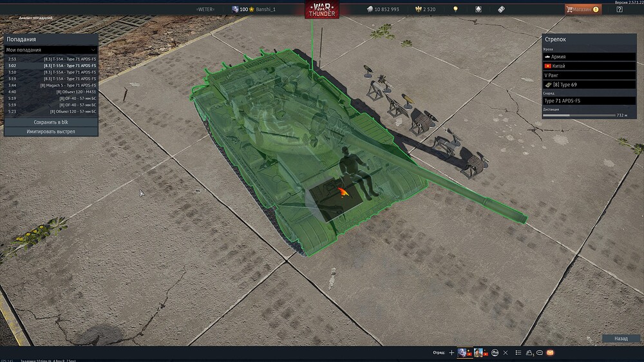Open the chat bubble icon
Viewport: 644px width, 362px height.
coord(540,352)
